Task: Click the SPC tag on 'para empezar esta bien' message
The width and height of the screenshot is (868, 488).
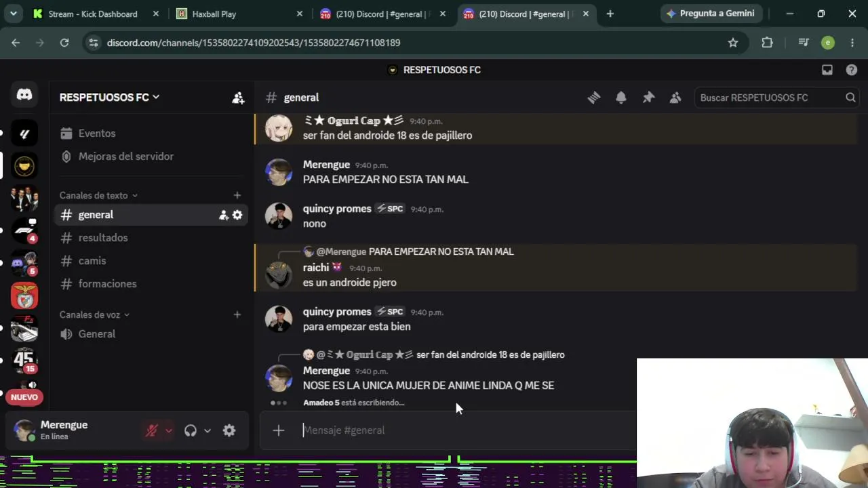Action: click(390, 312)
